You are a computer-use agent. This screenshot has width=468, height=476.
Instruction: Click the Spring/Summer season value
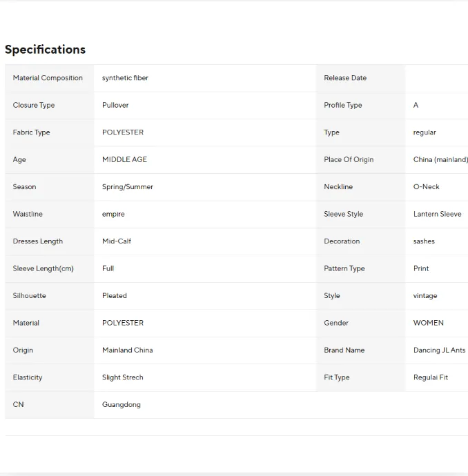coord(128,187)
